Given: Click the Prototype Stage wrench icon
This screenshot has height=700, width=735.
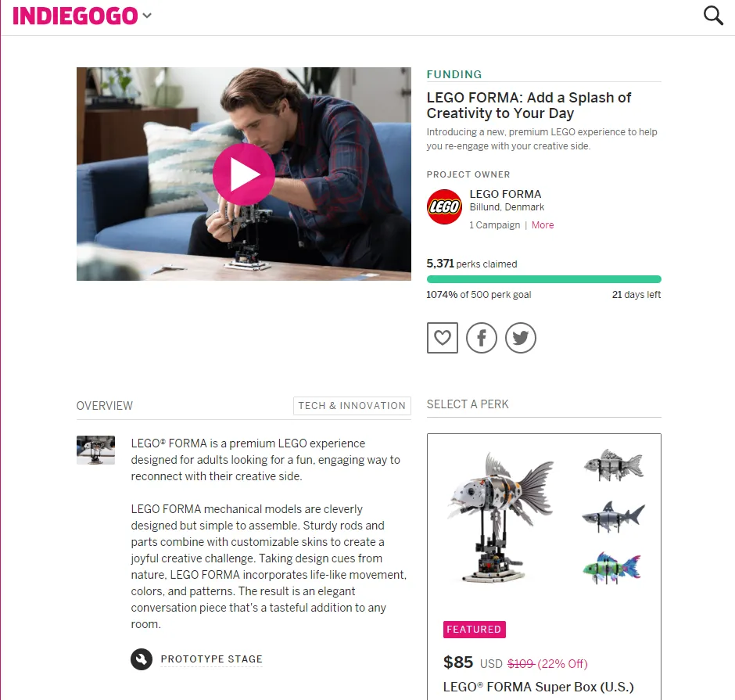Looking at the screenshot, I should click(142, 659).
